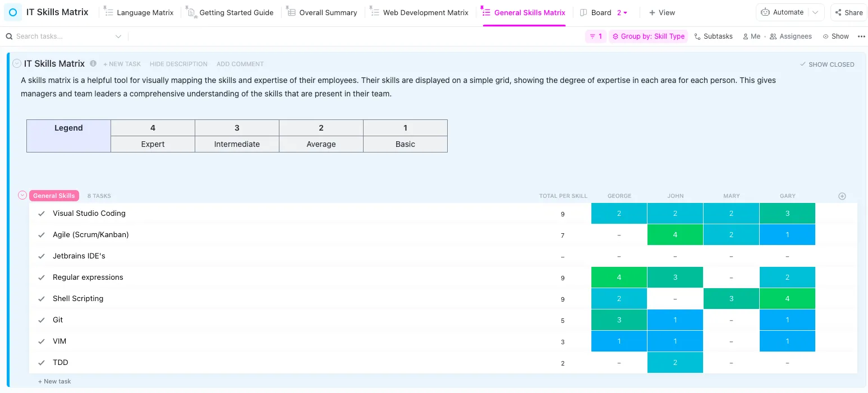Click the General Skills group label

pos(54,196)
